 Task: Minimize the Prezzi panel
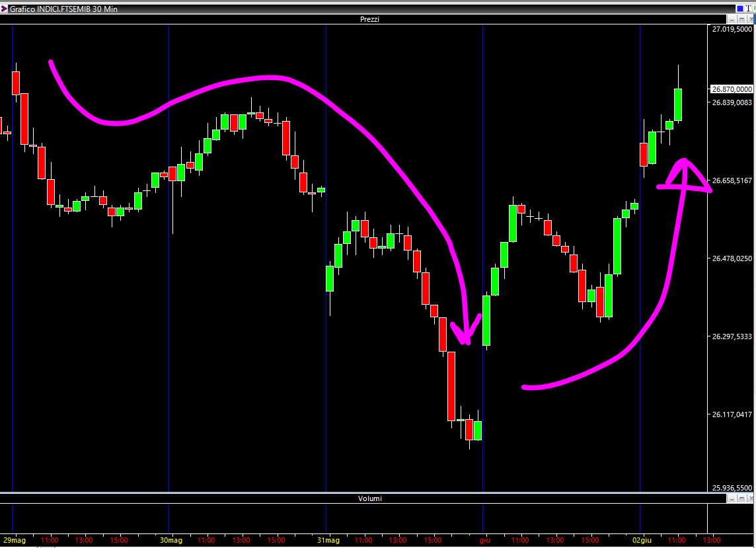(732, 19)
